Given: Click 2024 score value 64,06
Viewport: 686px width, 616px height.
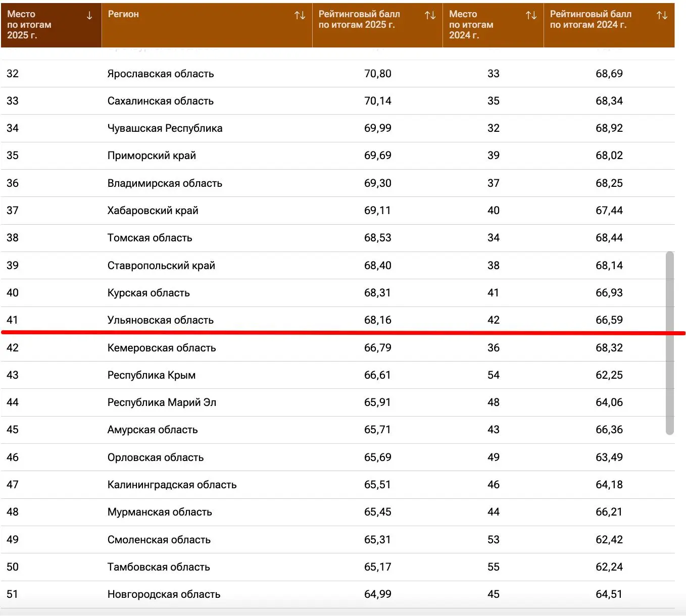Looking at the screenshot, I should 609,402.
